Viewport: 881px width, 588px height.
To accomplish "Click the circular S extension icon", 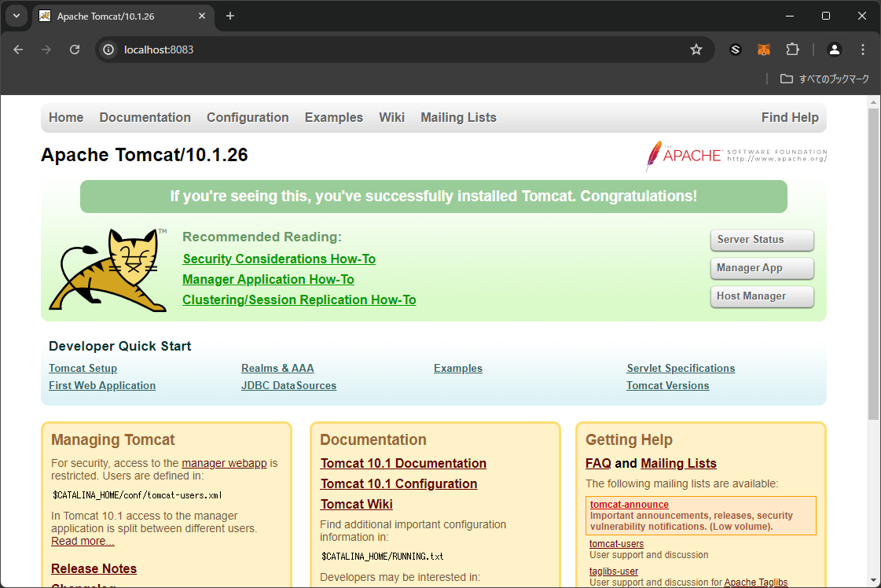I will tap(736, 49).
